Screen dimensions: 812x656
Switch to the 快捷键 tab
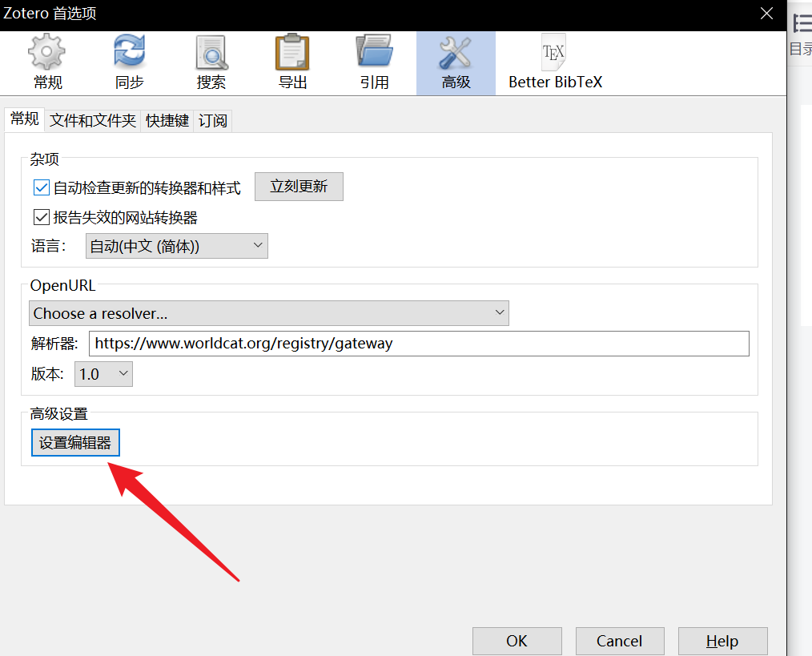(167, 121)
